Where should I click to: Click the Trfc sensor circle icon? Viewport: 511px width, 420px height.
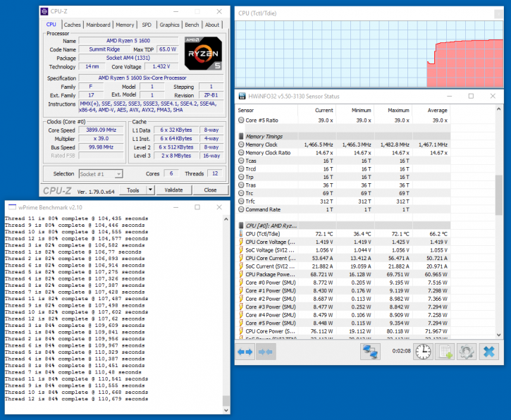coord(241,202)
